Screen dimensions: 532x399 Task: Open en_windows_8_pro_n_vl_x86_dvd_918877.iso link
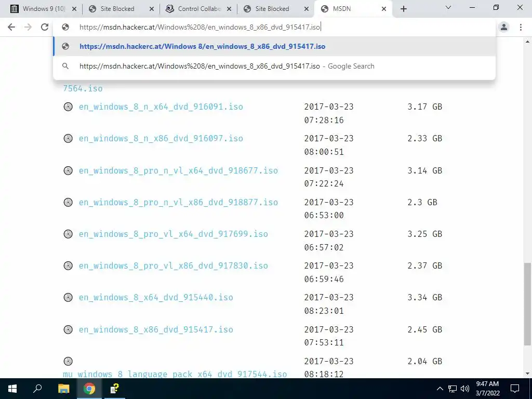point(179,202)
